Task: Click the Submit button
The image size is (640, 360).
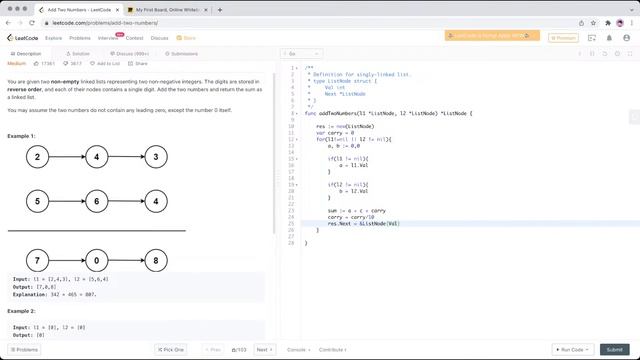Action: coord(614,350)
